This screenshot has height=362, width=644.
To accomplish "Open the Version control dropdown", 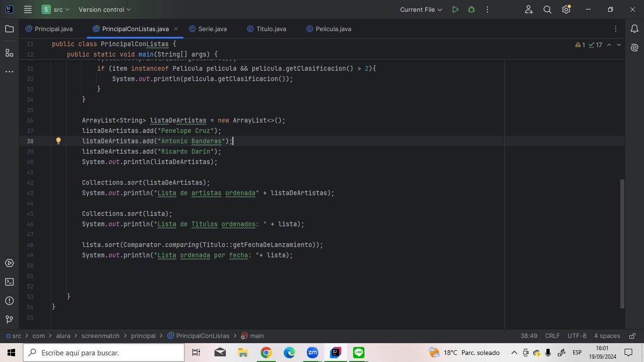I will coord(105,9).
